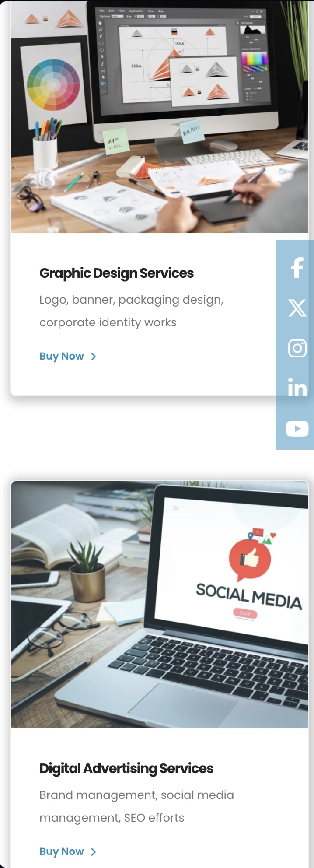The width and height of the screenshot is (314, 868).
Task: Visit the Instagram profile icon
Action: [297, 348]
